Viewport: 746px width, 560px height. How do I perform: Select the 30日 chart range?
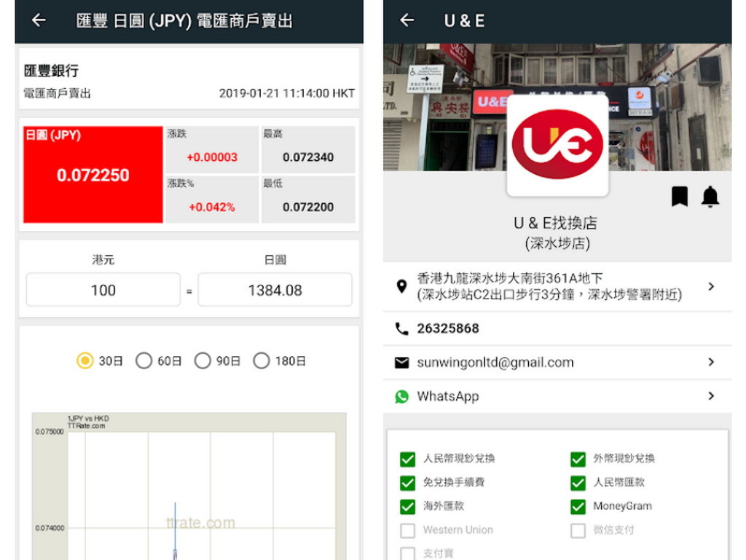[x=85, y=360]
